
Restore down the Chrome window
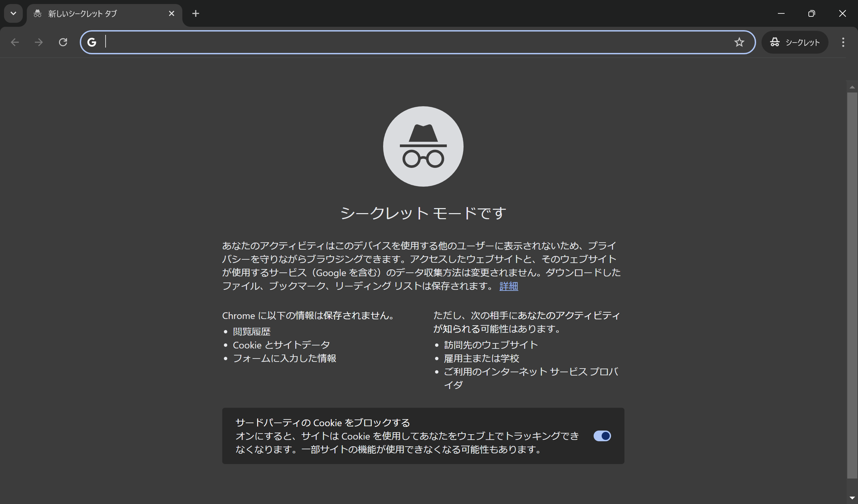(x=811, y=14)
